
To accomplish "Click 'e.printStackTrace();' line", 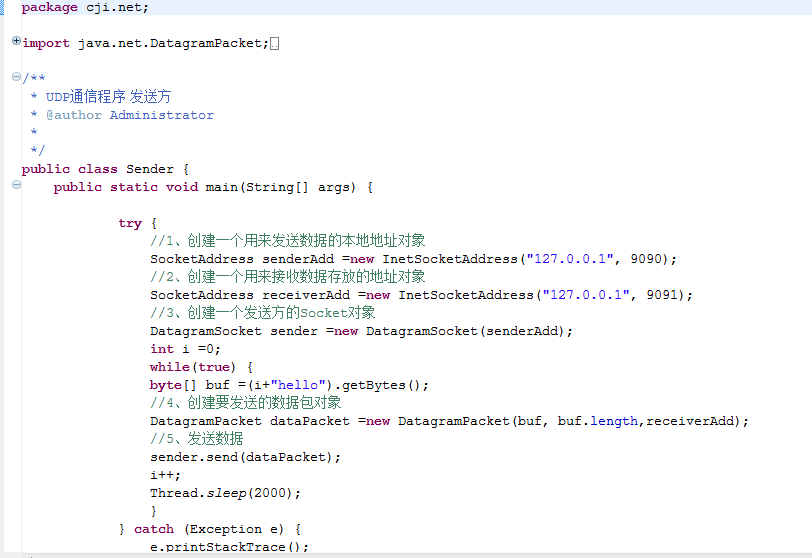I will (229, 547).
